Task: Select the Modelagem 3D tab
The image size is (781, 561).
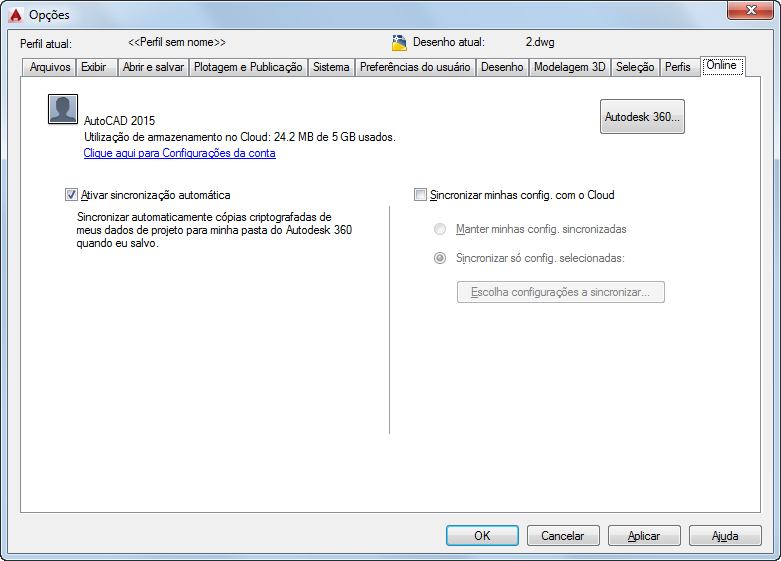Action: (x=569, y=67)
